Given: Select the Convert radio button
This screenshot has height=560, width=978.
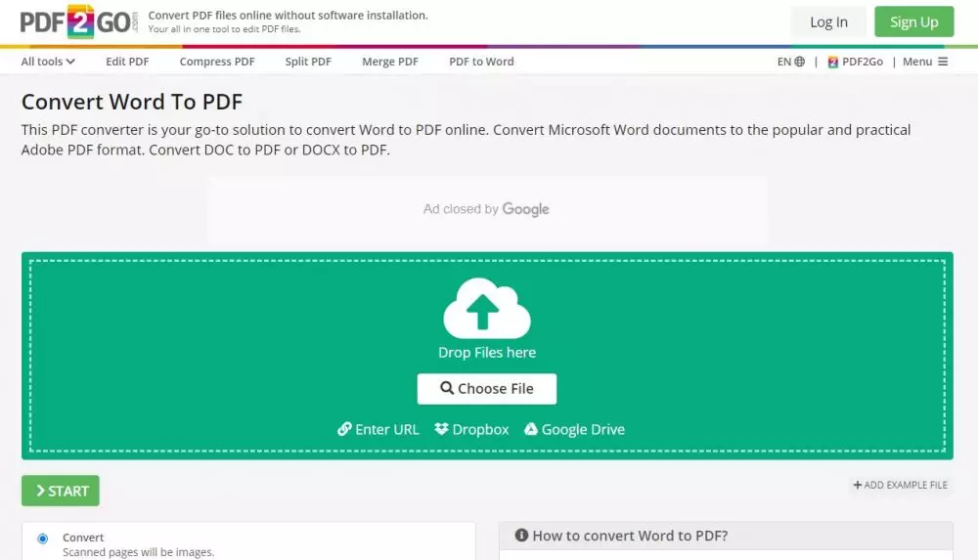Looking at the screenshot, I should point(42,538).
